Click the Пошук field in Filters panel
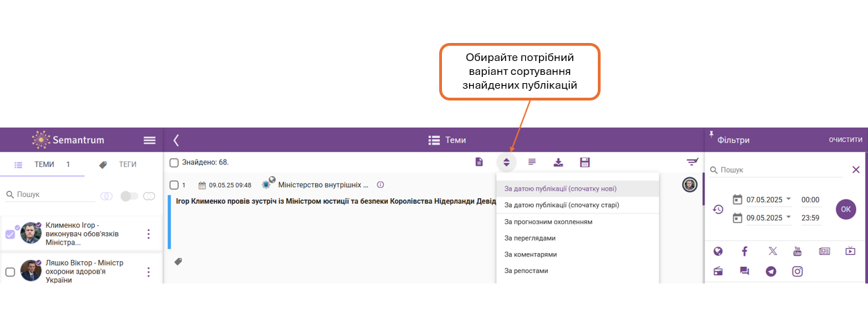This screenshot has height=332, width=868. click(x=776, y=170)
